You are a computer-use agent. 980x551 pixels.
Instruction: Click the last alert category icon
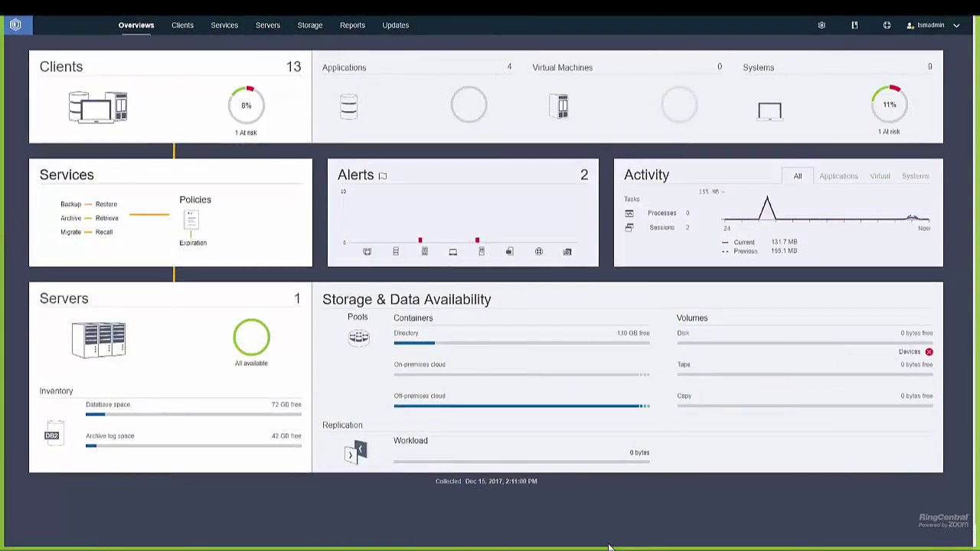pyautogui.click(x=567, y=252)
